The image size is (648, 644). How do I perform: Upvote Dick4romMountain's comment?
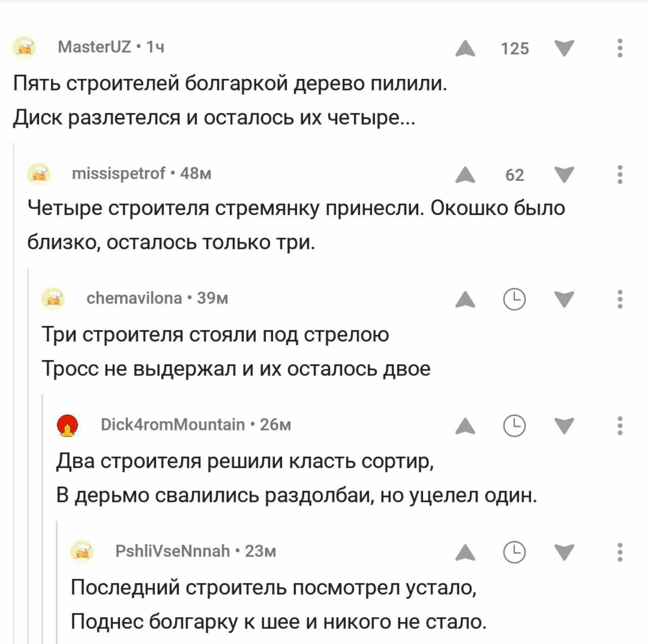tap(465, 426)
